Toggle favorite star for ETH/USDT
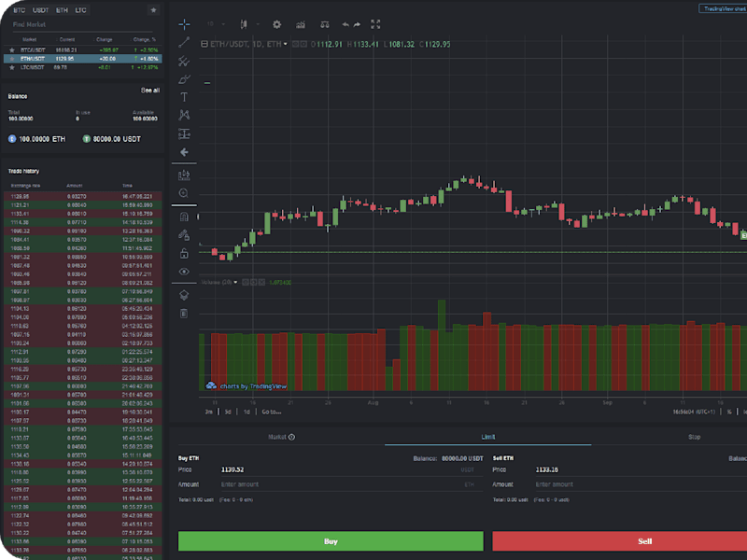 (12, 59)
